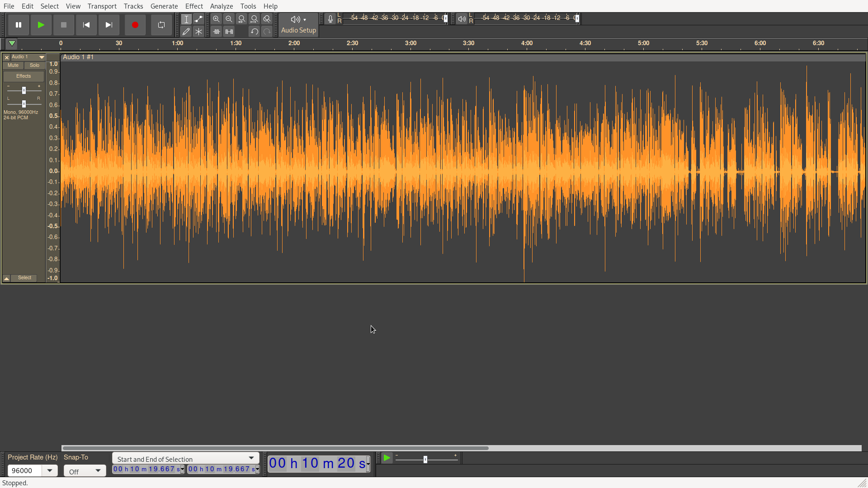
Task: Expand the Project Rate dropdown
Action: [49, 470]
